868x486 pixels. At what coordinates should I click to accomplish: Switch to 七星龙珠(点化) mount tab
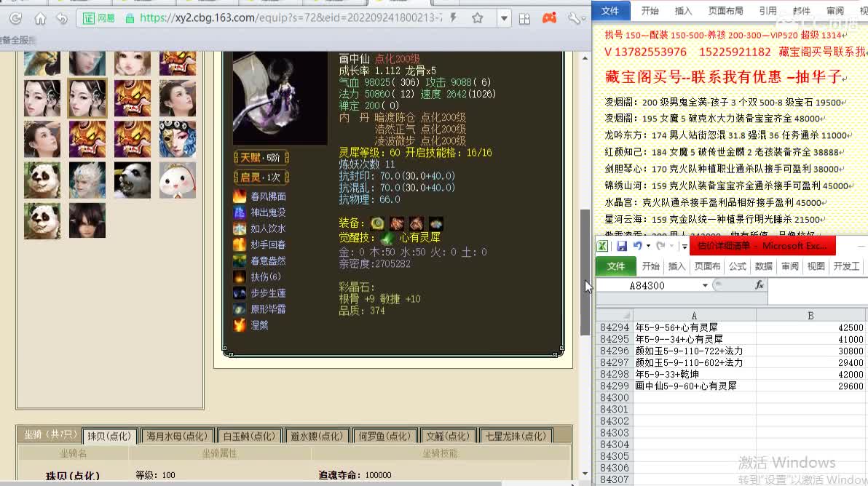click(x=516, y=437)
